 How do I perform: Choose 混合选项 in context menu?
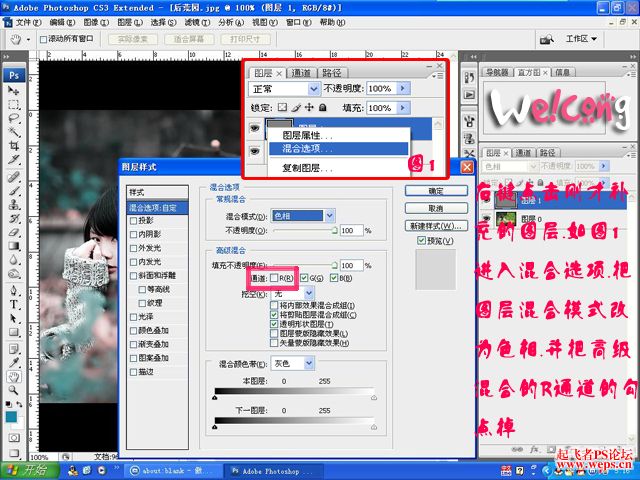pos(338,149)
